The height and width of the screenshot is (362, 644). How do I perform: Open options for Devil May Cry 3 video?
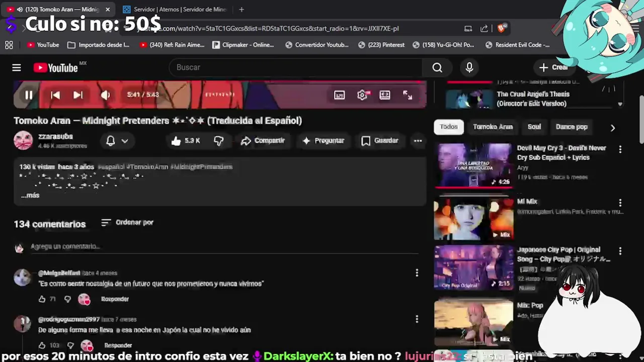click(620, 149)
